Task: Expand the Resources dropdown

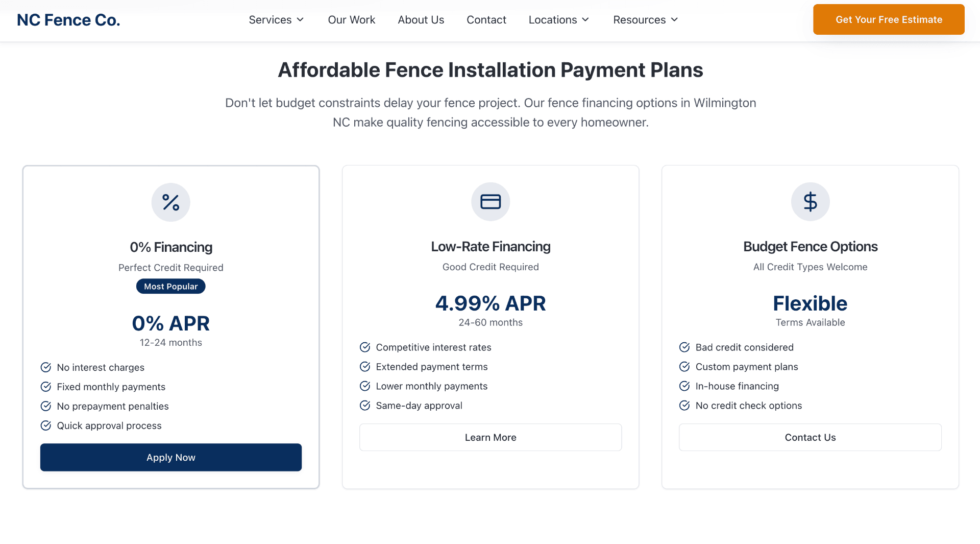Action: click(x=645, y=19)
